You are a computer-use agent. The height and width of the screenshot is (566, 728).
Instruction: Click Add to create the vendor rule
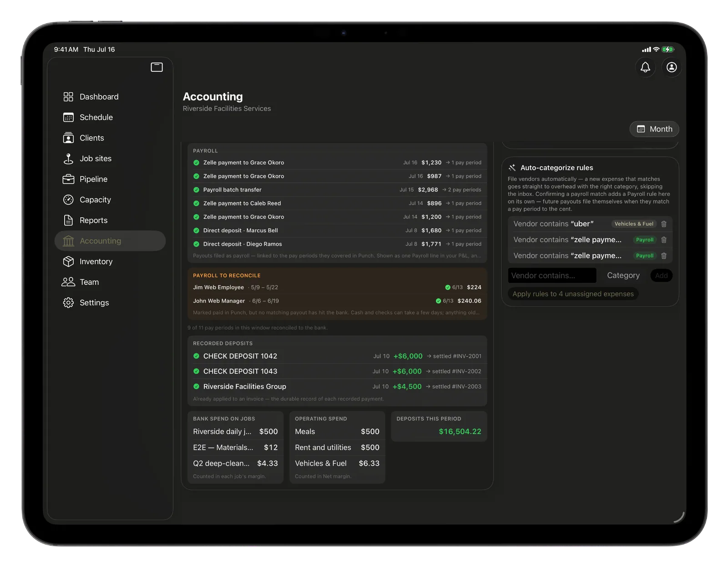point(662,275)
